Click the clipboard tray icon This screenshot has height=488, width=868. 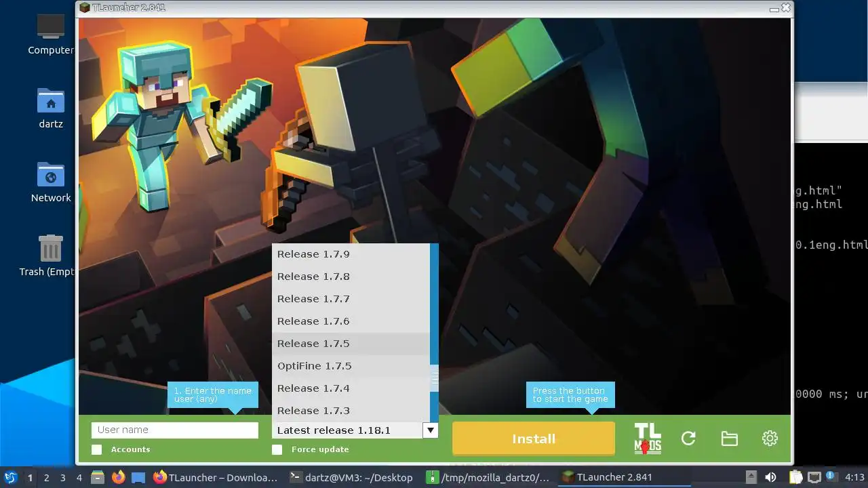(x=795, y=477)
